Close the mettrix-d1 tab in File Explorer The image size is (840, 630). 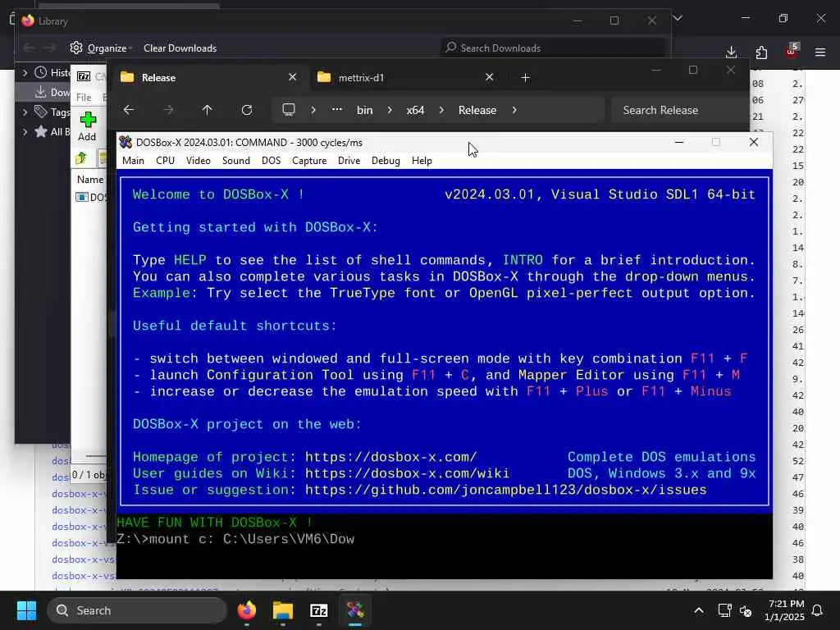coord(489,77)
